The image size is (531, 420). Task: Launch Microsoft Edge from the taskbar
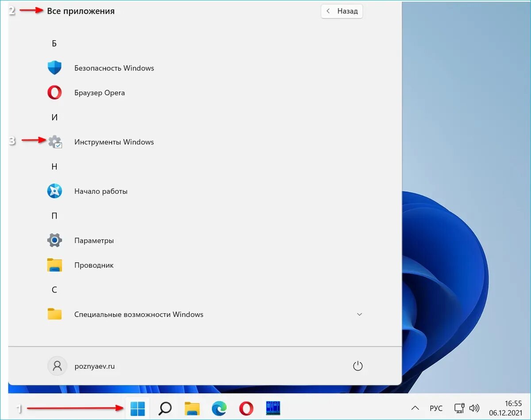tap(219, 408)
